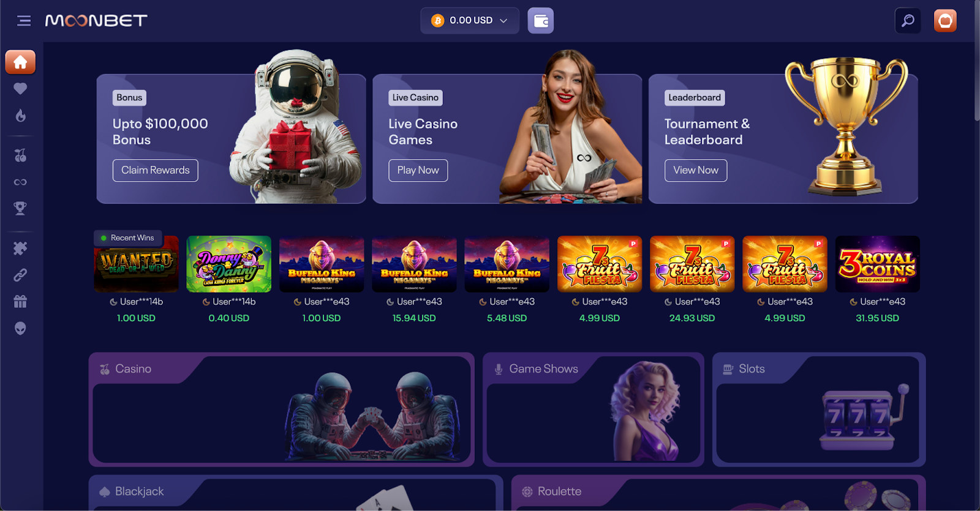The width and height of the screenshot is (980, 511).
Task: Open the orange profile avatar icon
Action: 945,21
